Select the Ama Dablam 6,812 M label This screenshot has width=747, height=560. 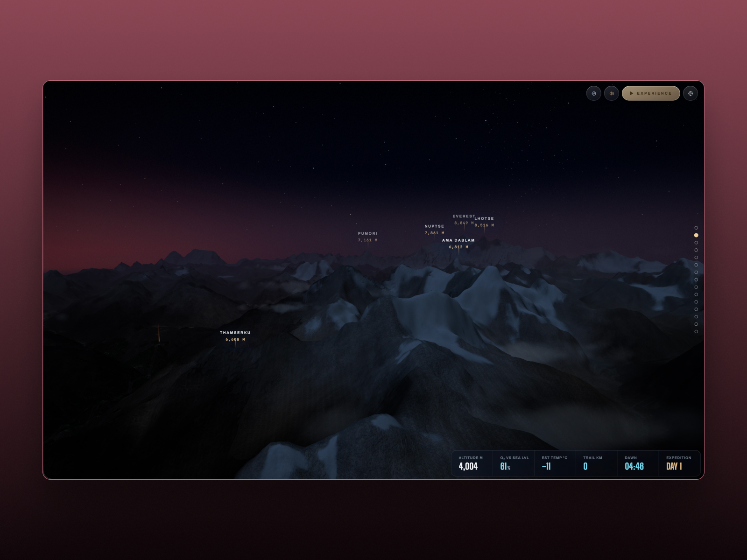tap(458, 244)
